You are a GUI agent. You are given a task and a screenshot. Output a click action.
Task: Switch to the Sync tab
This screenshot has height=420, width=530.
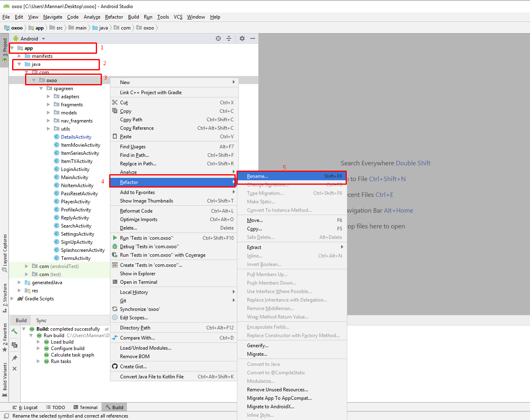coord(41,321)
